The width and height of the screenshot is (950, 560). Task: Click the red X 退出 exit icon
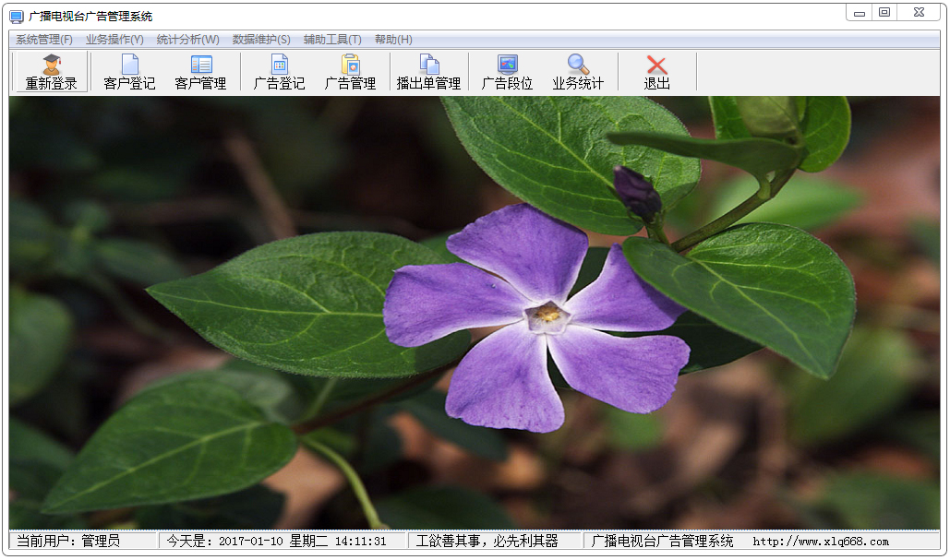(x=656, y=72)
